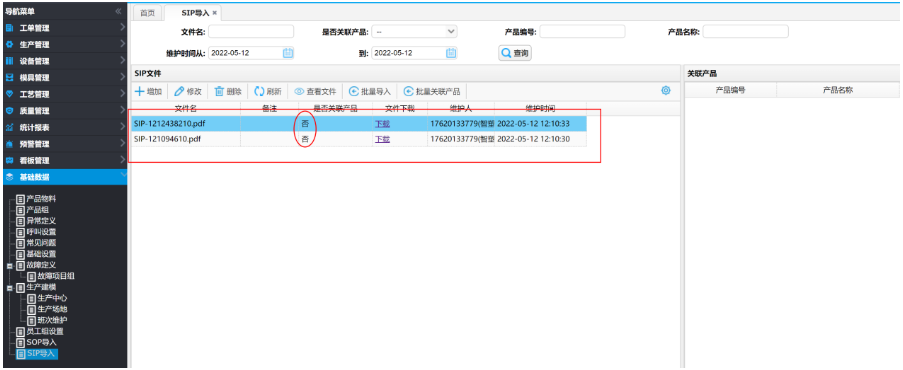Click the 设备管理 sidebar icon
Image resolution: width=903 pixels, height=370 pixels.
click(9, 61)
